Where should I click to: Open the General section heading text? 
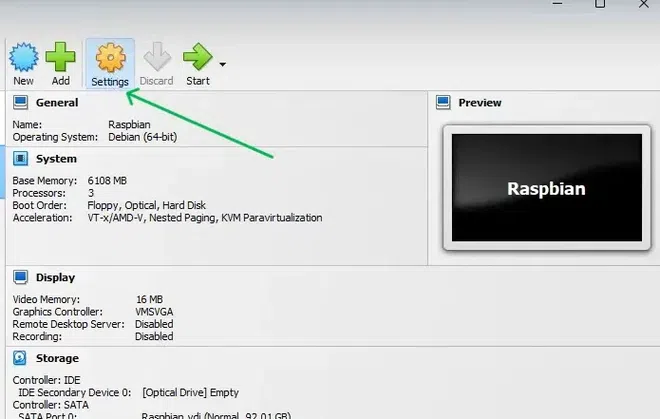(57, 102)
